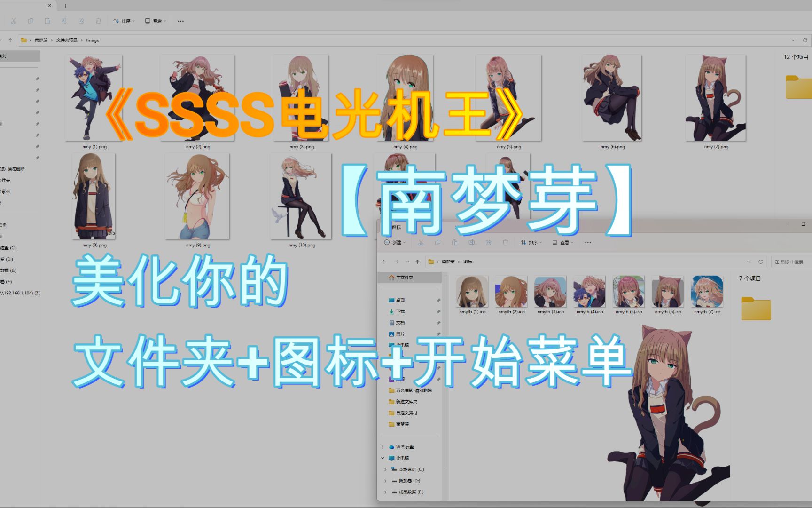Collapse 此电脑 tree node
The image size is (812, 508).
(383, 458)
